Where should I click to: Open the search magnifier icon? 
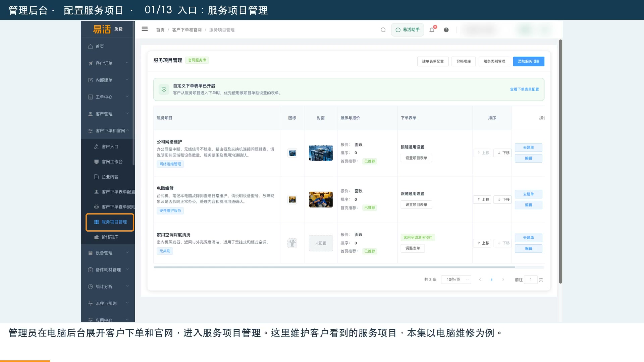(x=383, y=30)
